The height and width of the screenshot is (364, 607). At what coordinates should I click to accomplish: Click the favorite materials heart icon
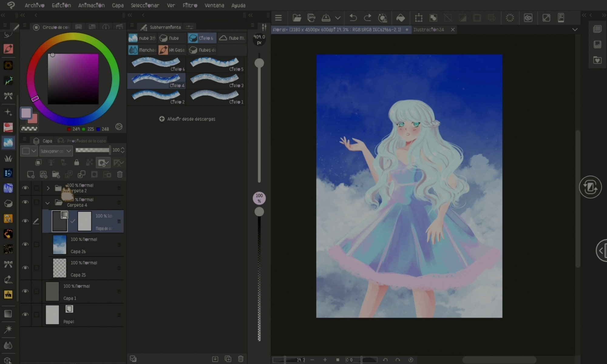pos(597,60)
